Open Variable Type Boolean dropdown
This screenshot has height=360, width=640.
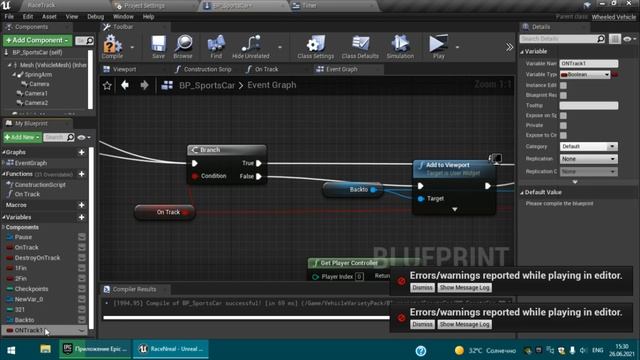point(585,74)
